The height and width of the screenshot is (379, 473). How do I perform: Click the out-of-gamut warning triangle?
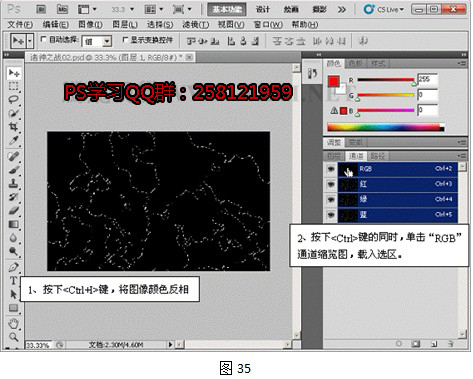pyautogui.click(x=334, y=111)
